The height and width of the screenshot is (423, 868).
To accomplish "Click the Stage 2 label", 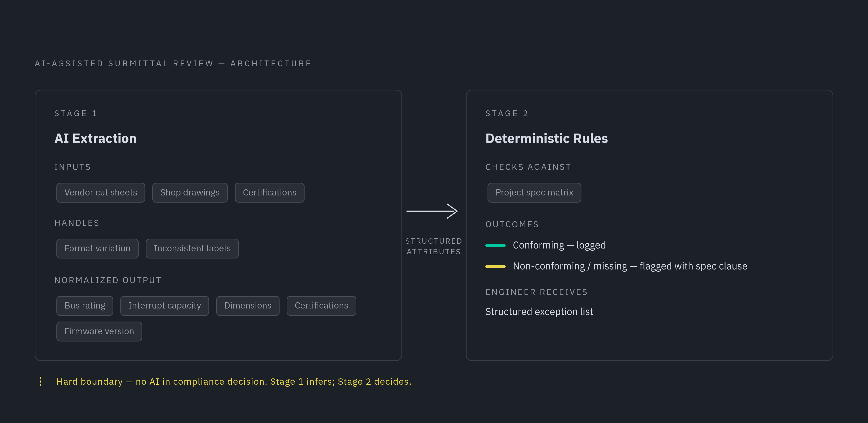I will coord(507,114).
